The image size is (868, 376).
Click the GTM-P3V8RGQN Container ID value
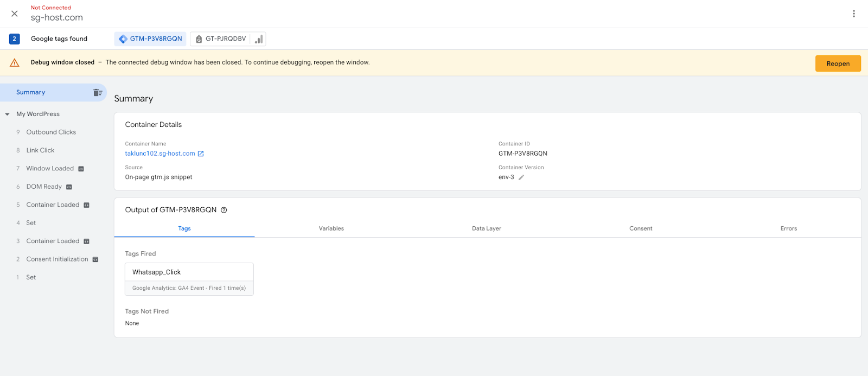(x=523, y=154)
